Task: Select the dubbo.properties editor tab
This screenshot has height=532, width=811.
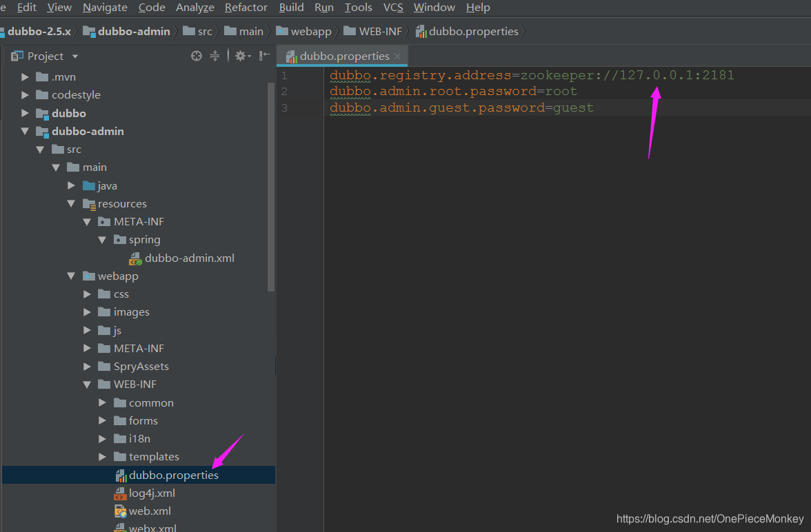Action: (342, 56)
